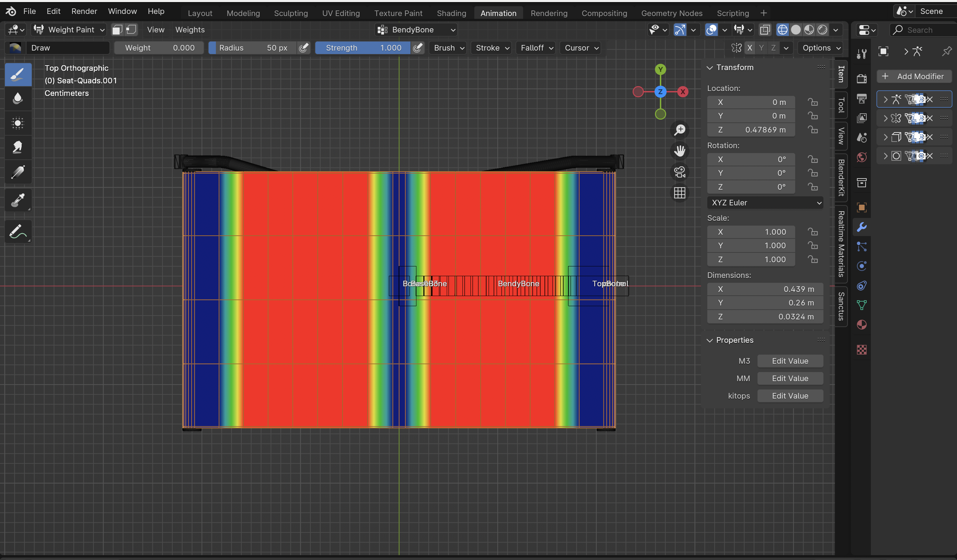
Task: Switch orthographic perspective grid icon
Action: pos(679,193)
